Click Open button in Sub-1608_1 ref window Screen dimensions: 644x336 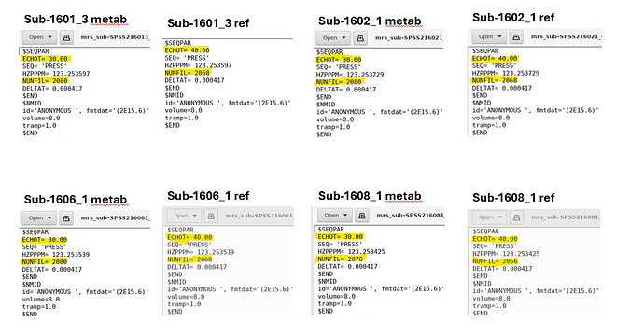[x=490, y=217]
